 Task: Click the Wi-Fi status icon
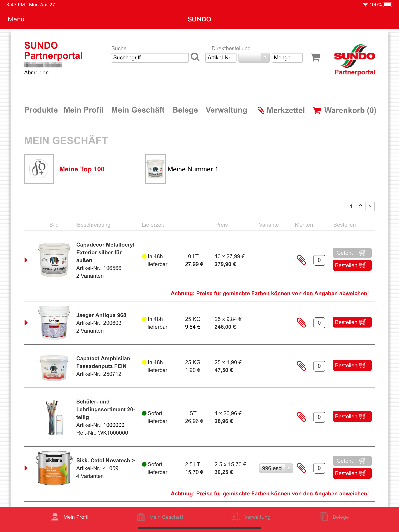[365, 4]
